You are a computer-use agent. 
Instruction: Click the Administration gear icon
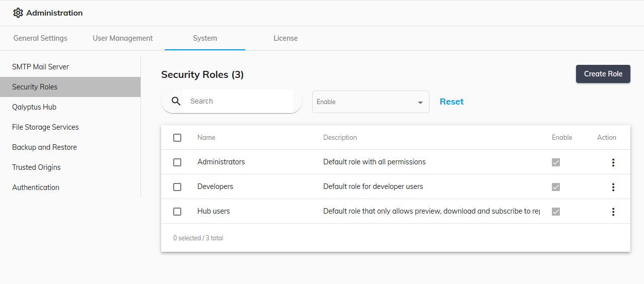(x=18, y=13)
